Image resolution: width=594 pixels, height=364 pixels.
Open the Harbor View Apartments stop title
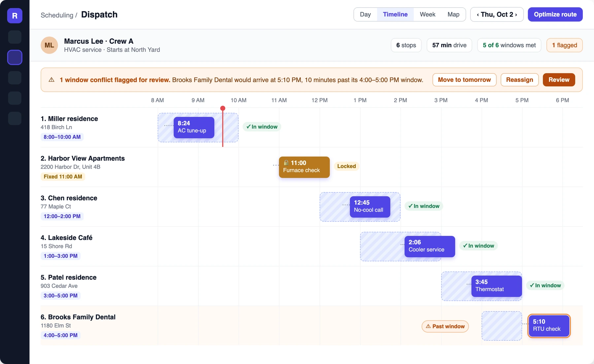pyautogui.click(x=82, y=158)
